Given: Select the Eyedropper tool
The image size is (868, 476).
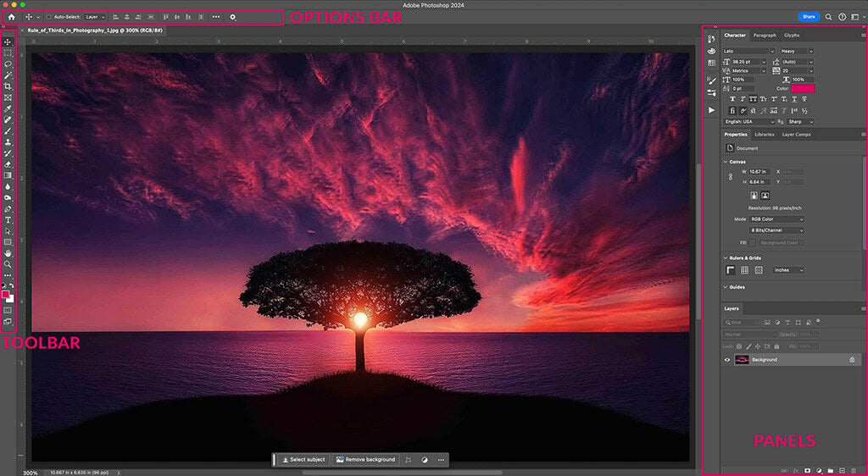Looking at the screenshot, I should click(8, 108).
